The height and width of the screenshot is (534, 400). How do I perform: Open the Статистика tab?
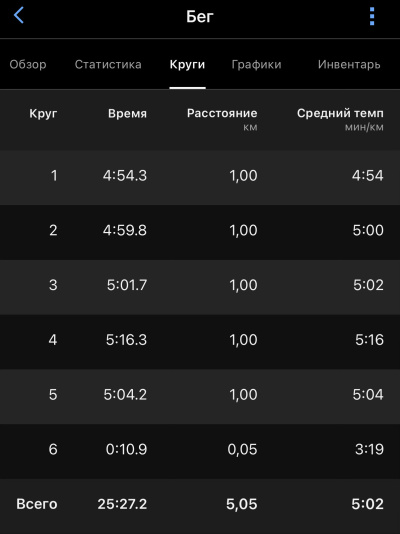pyautogui.click(x=108, y=64)
